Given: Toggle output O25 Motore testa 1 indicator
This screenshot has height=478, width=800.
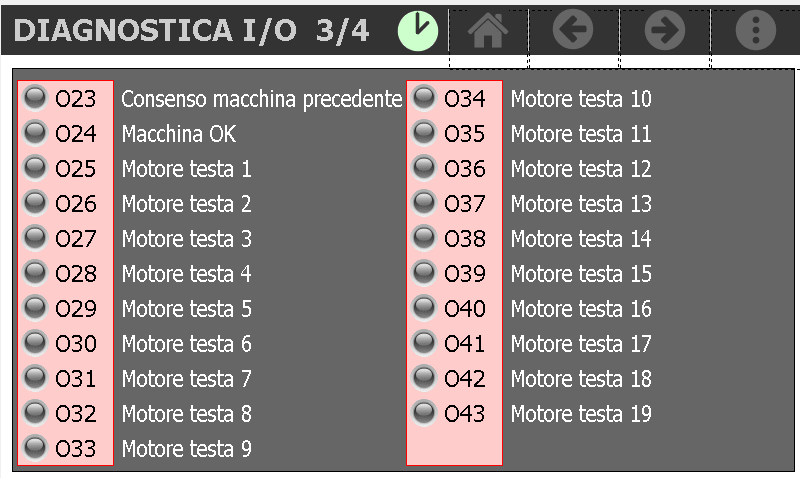Looking at the screenshot, I should 36,167.
